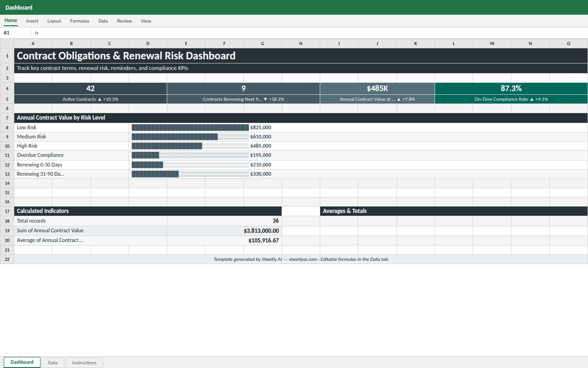This screenshot has width=588, height=368.
Task: Click the fx formula bar
Action: tap(310, 33)
